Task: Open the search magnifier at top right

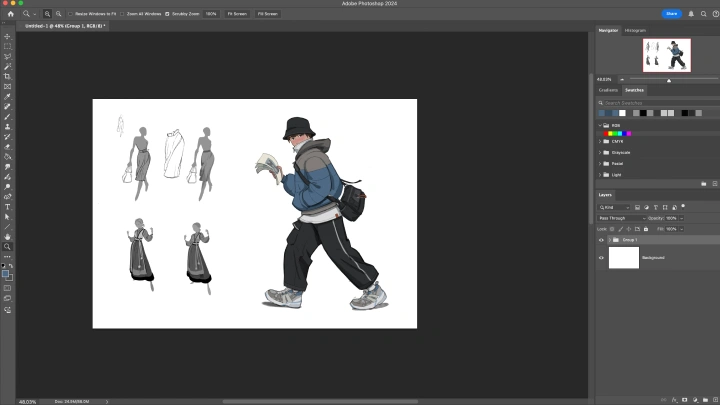Action: point(703,14)
